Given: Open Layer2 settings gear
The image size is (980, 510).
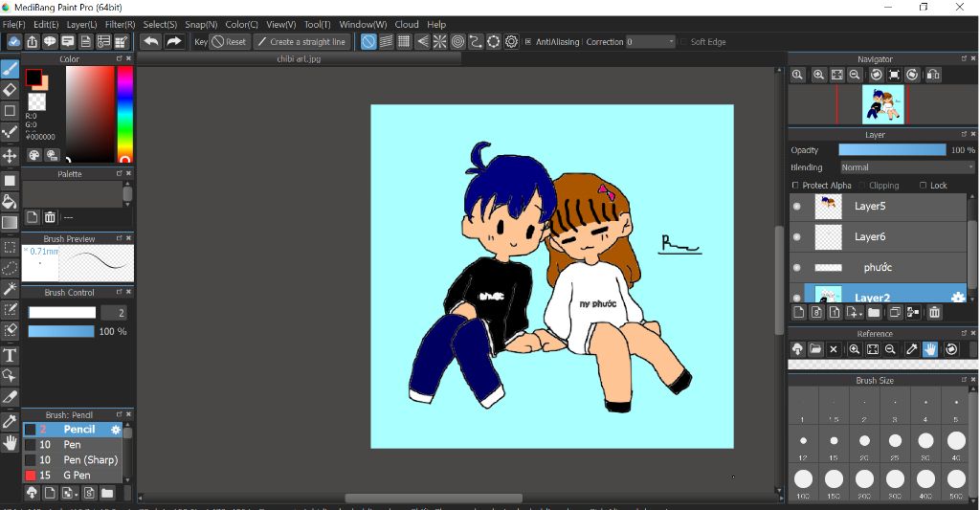Looking at the screenshot, I should (x=957, y=298).
